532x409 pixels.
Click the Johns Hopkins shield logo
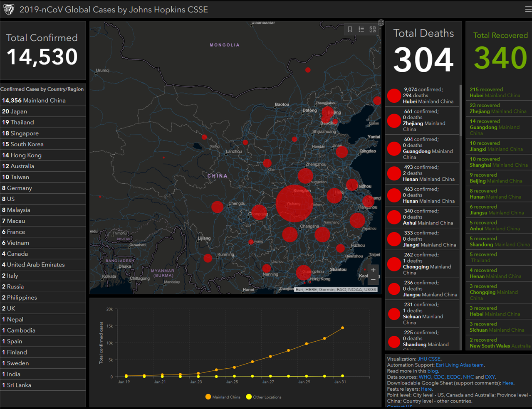coord(9,9)
